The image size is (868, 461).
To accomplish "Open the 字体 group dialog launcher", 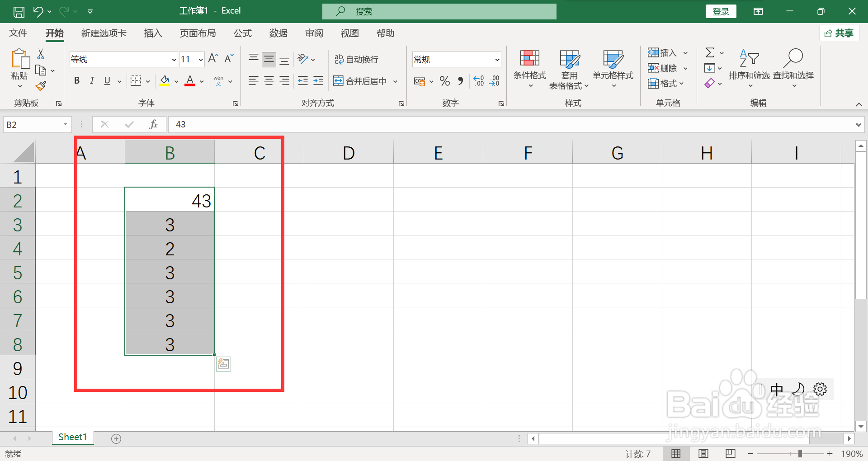I will coord(236,103).
